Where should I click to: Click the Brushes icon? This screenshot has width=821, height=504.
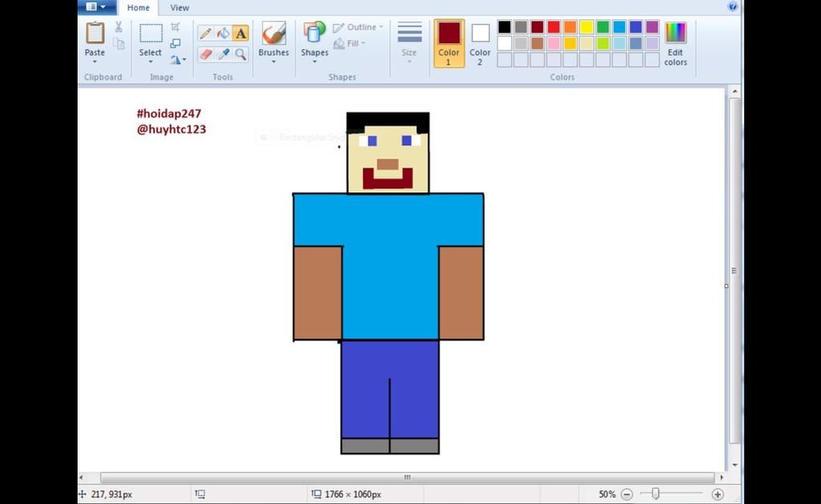tap(273, 34)
